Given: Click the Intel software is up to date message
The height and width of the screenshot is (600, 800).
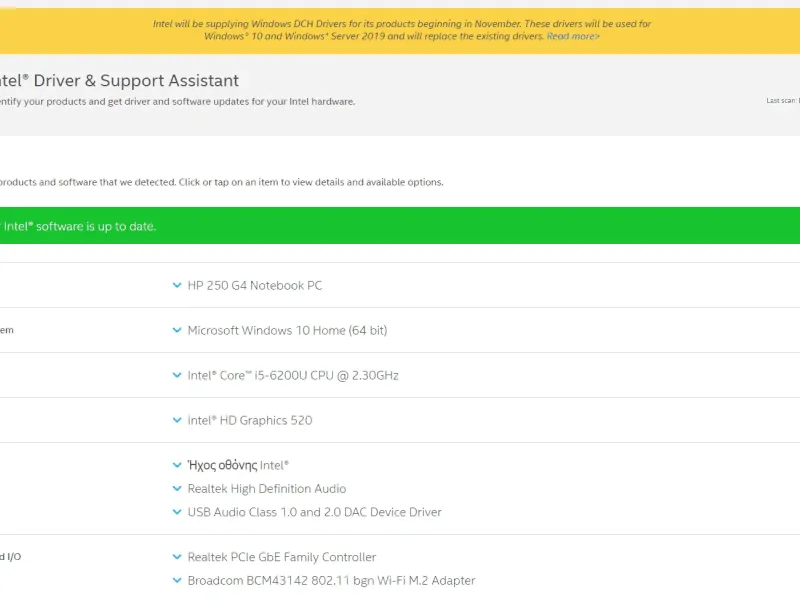Looking at the screenshot, I should pyautogui.click(x=78, y=226).
